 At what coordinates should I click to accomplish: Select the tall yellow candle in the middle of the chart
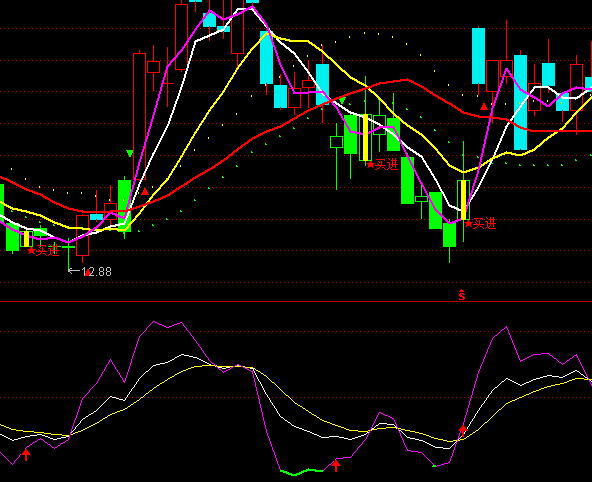click(365, 137)
